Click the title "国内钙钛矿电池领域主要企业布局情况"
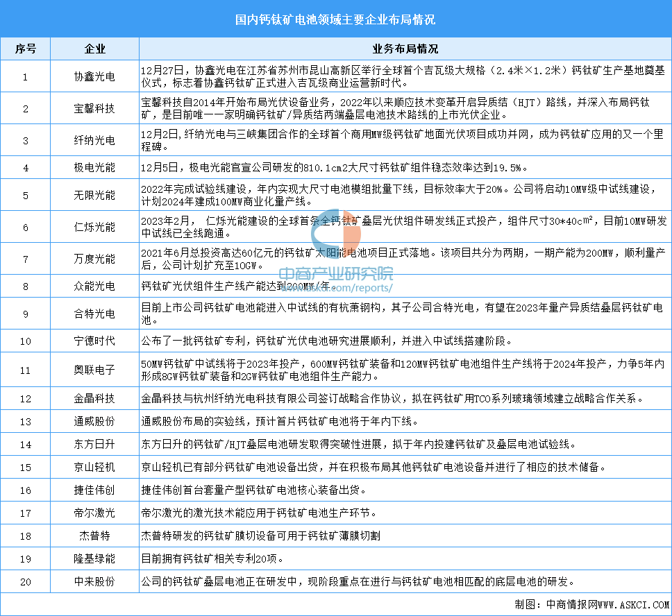 pyautogui.click(x=335, y=19)
